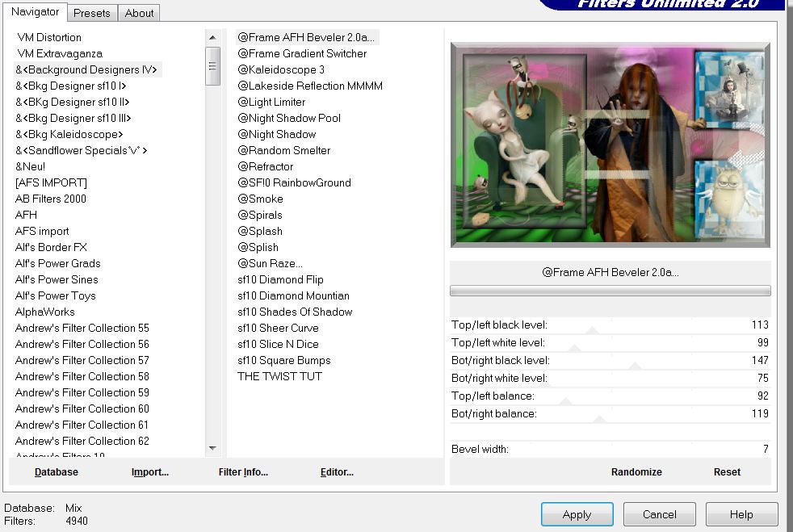Viewport: 793px width, 532px height.
Task: Click Import... to add filters
Action: 149,471
